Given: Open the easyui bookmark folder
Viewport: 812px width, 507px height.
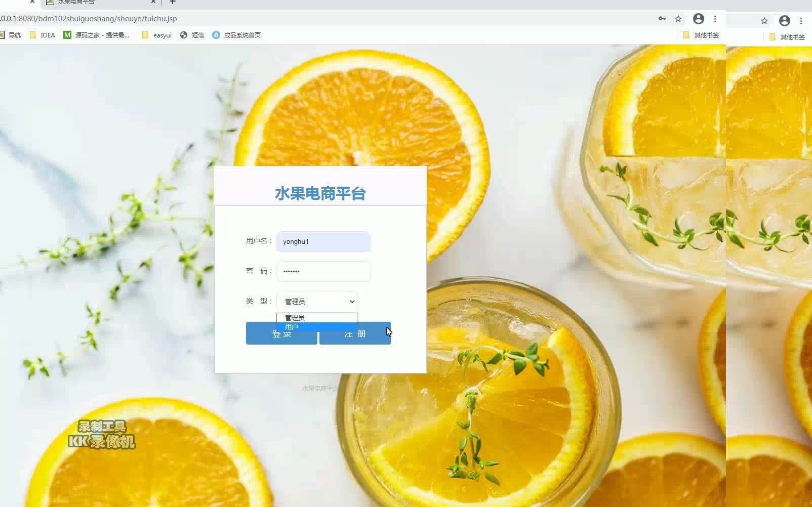Looking at the screenshot, I should [x=157, y=35].
